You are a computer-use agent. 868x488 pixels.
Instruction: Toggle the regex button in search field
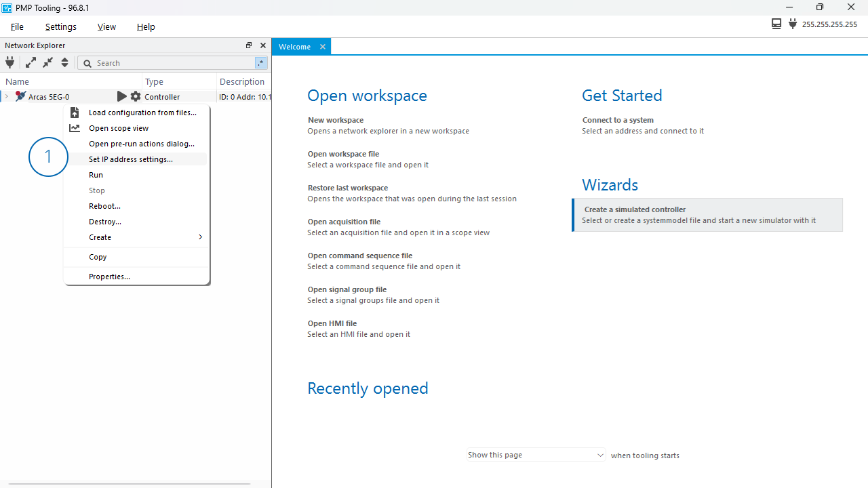(260, 63)
